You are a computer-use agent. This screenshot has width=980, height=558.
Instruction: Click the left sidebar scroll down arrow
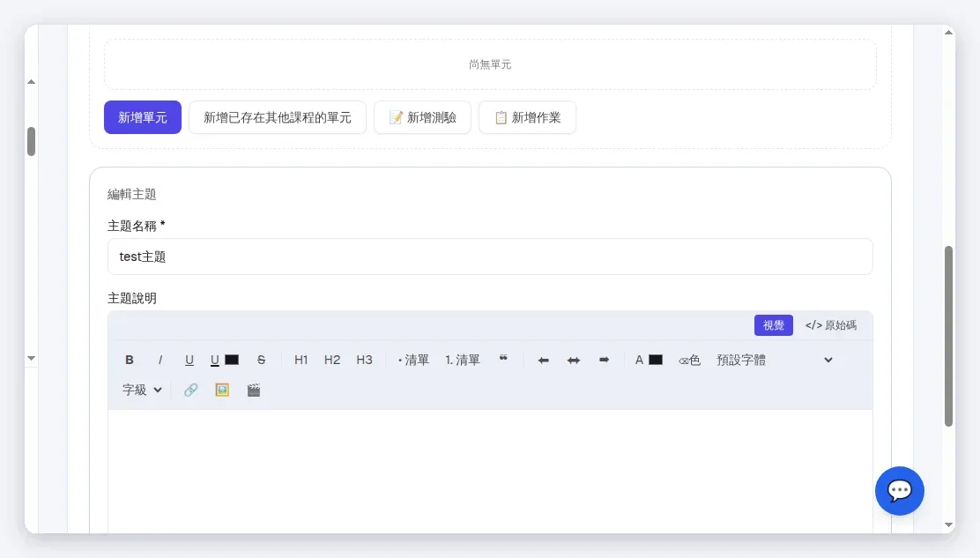31,359
